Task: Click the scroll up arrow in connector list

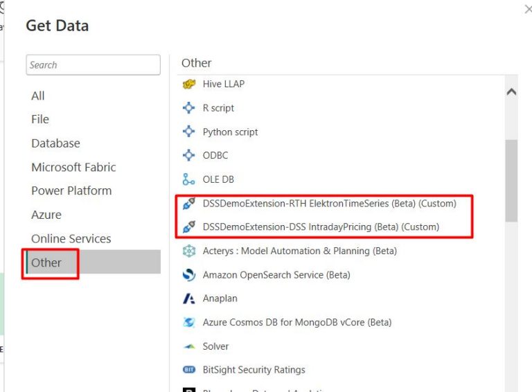Action: point(511,91)
